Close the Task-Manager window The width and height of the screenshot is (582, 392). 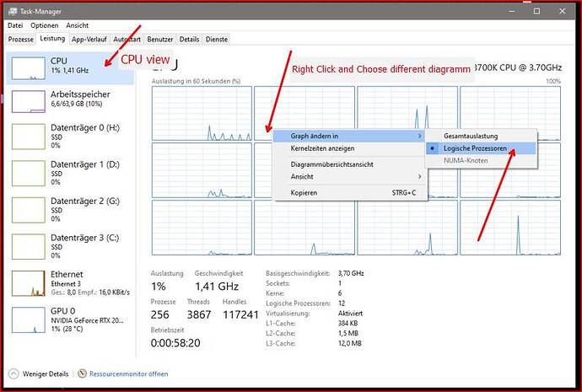pyautogui.click(x=563, y=11)
